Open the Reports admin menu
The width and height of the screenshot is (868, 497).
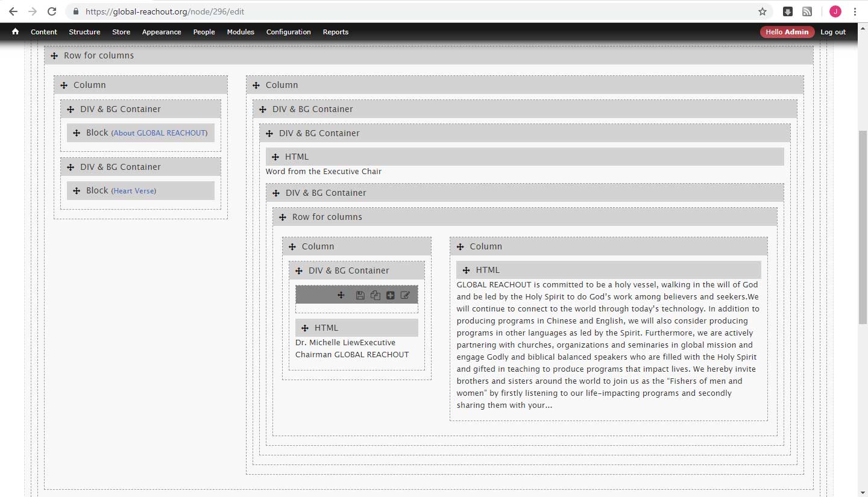click(x=336, y=32)
